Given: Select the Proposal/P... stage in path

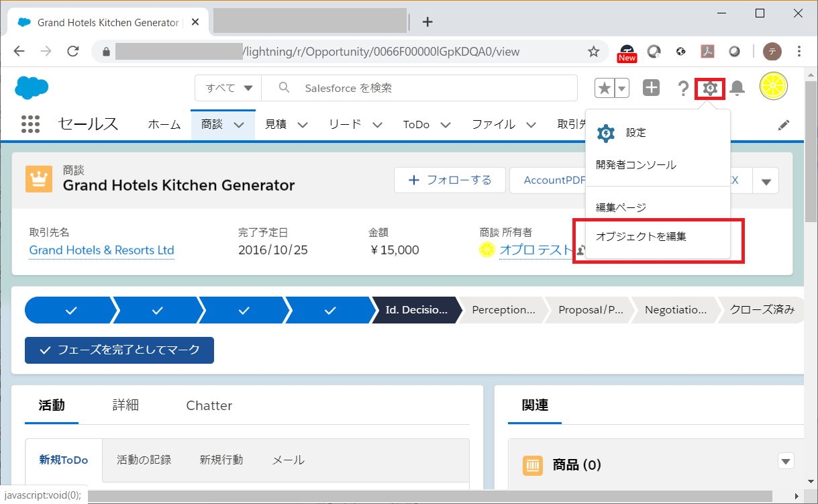Looking at the screenshot, I should pyautogui.click(x=590, y=310).
